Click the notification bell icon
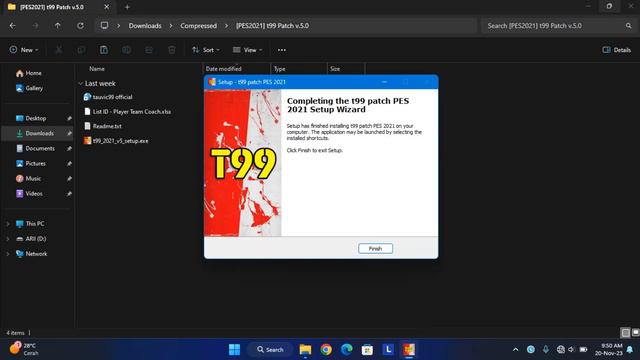 coord(630,349)
